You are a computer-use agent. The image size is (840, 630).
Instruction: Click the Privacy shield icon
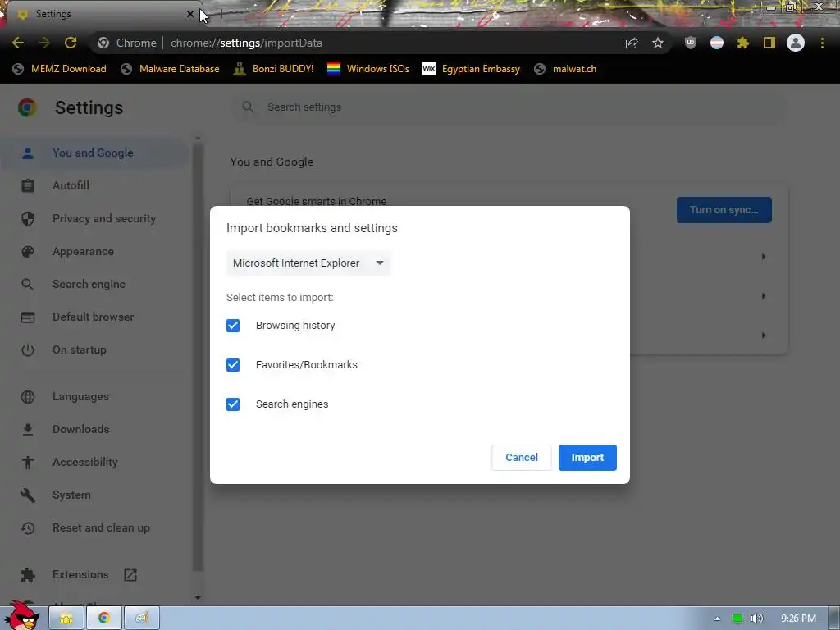click(28, 218)
